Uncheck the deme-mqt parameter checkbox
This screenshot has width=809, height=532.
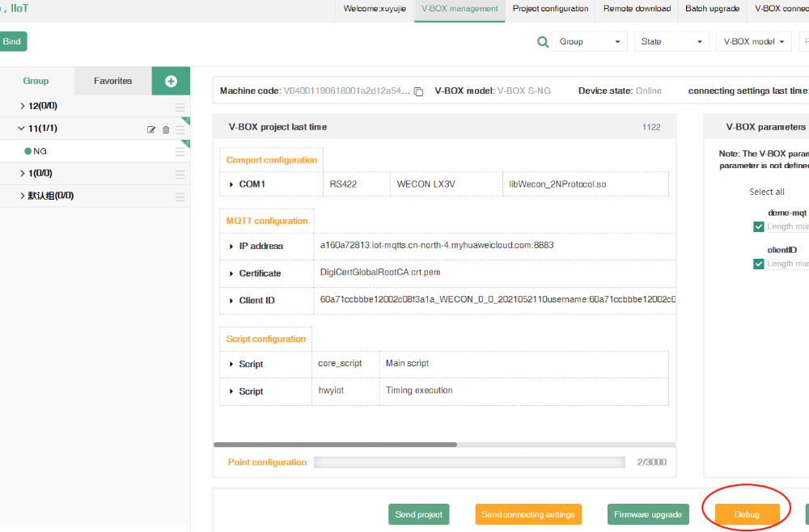(759, 227)
